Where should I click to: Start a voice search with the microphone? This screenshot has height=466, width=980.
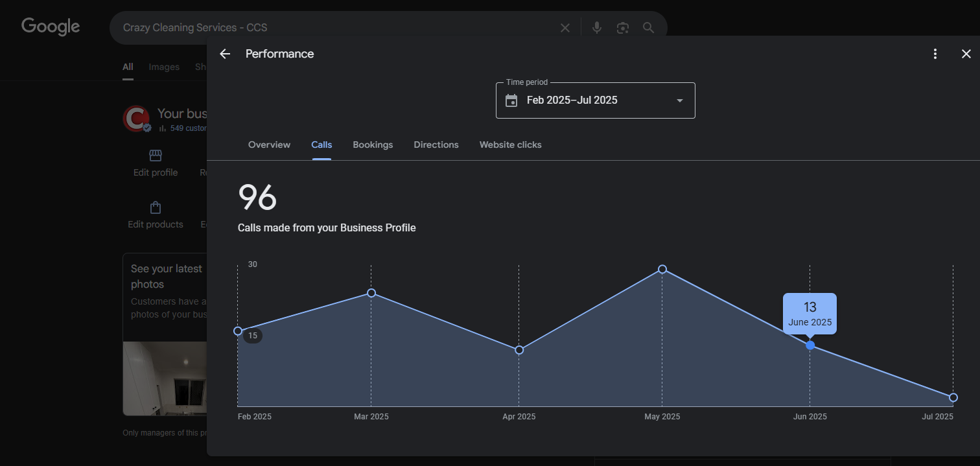point(597,28)
